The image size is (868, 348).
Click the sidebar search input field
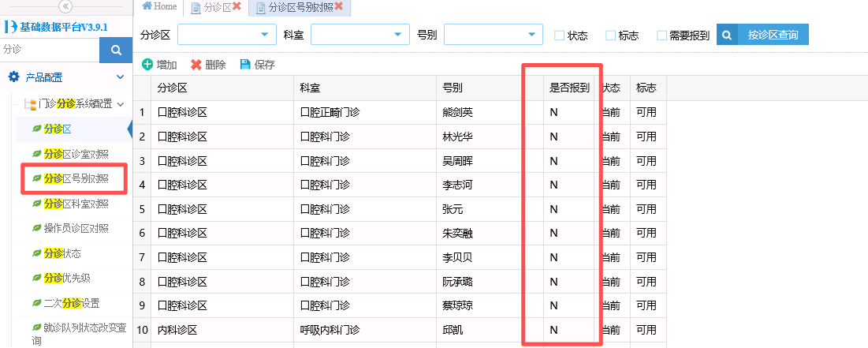[50, 50]
